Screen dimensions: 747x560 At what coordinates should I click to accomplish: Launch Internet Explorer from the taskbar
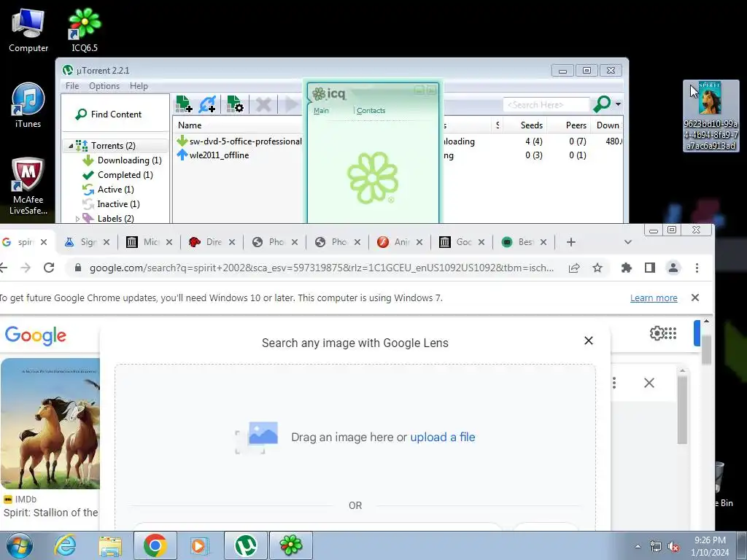pyautogui.click(x=65, y=545)
